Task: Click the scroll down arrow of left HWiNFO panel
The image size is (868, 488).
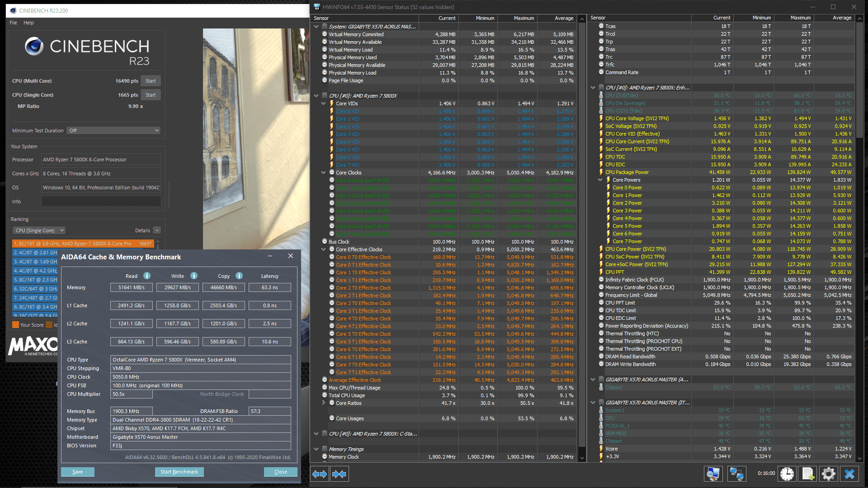Action: tap(582, 458)
